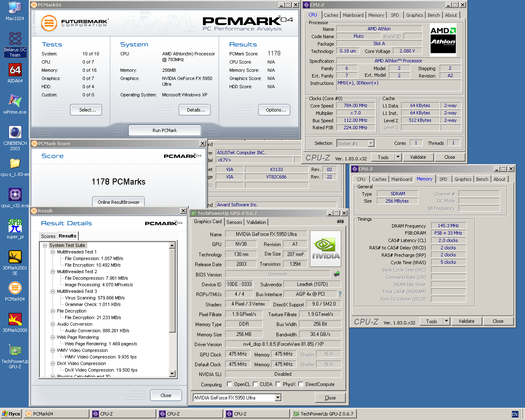Viewport: 525px width, 420px height.
Task: Open the cpu-z_1.83-en folder icon
Action: point(15,167)
